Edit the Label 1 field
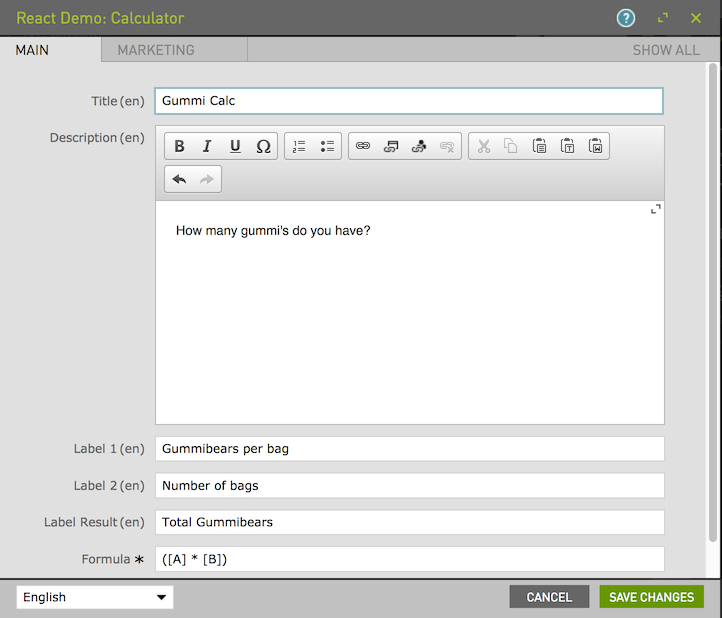722x618 pixels. [x=410, y=449]
